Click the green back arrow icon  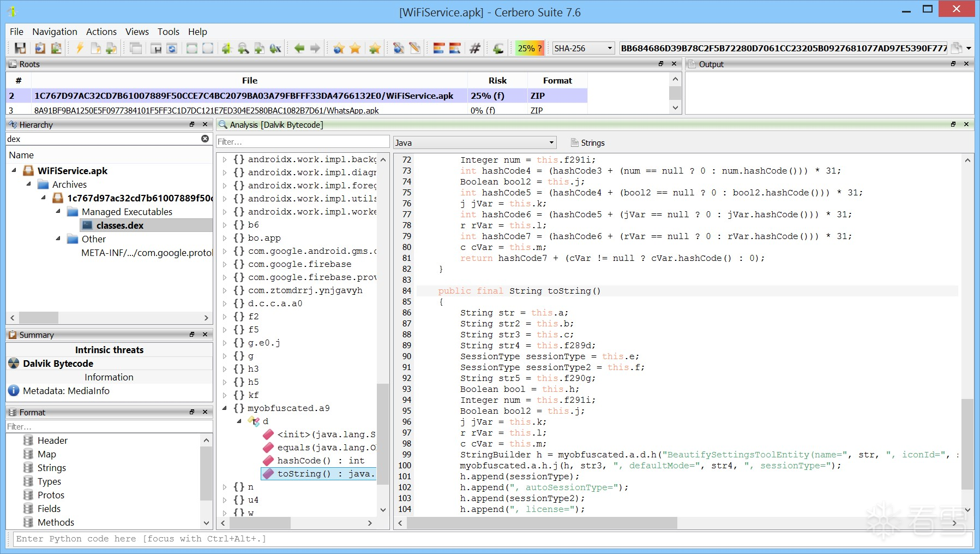point(299,48)
